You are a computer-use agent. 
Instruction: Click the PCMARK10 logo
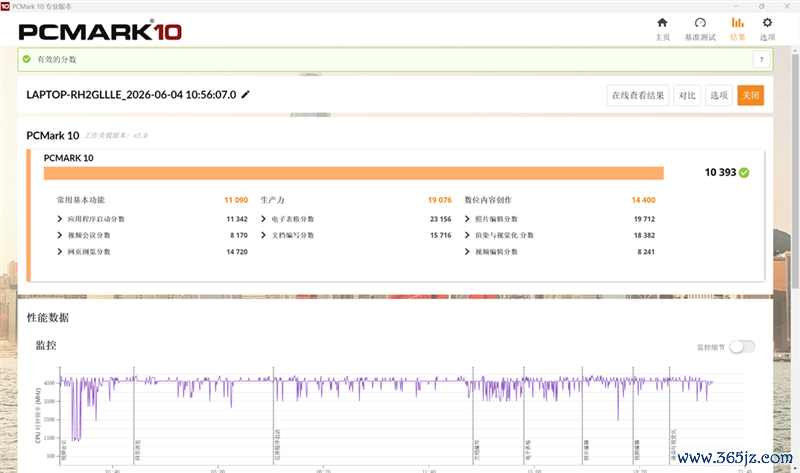pyautogui.click(x=100, y=31)
